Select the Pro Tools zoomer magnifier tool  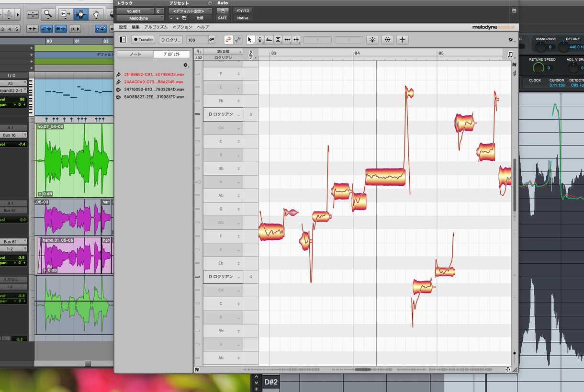pos(47,14)
